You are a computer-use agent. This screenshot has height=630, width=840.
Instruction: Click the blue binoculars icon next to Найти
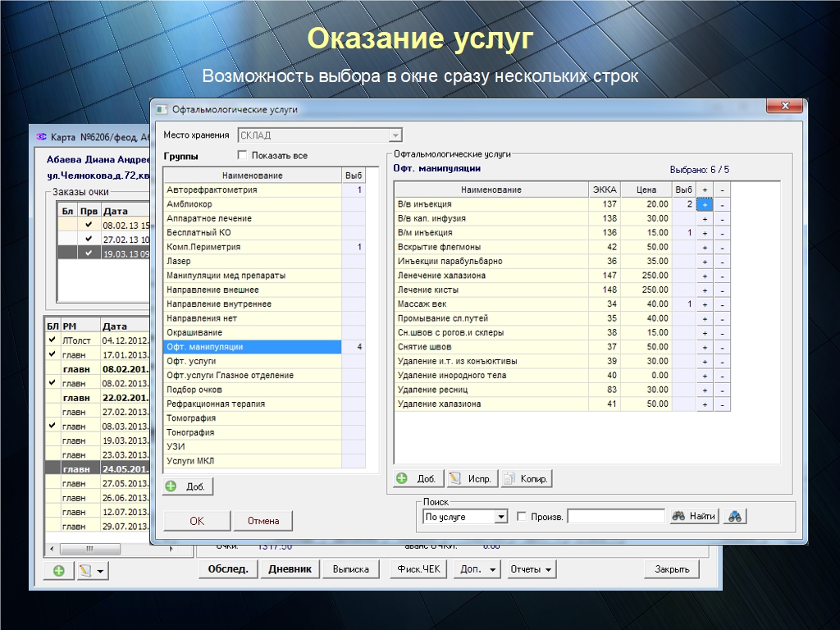[735, 516]
